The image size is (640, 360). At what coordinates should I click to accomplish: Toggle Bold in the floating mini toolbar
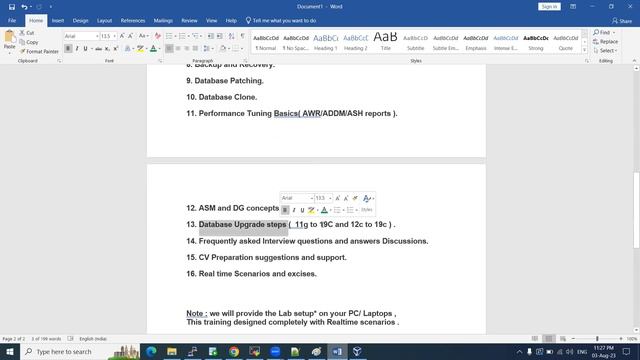point(285,210)
